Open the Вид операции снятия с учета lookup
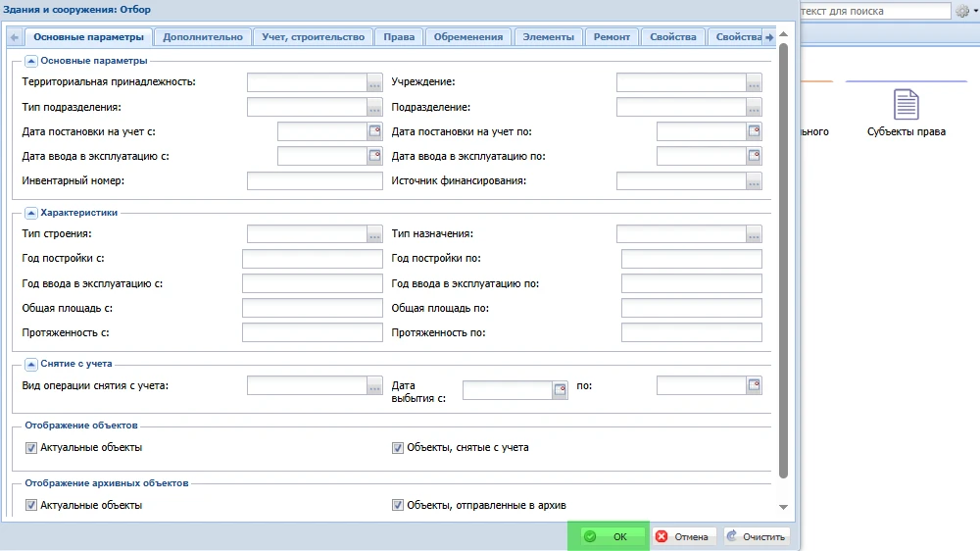This screenshot has width=980, height=551. coord(374,386)
